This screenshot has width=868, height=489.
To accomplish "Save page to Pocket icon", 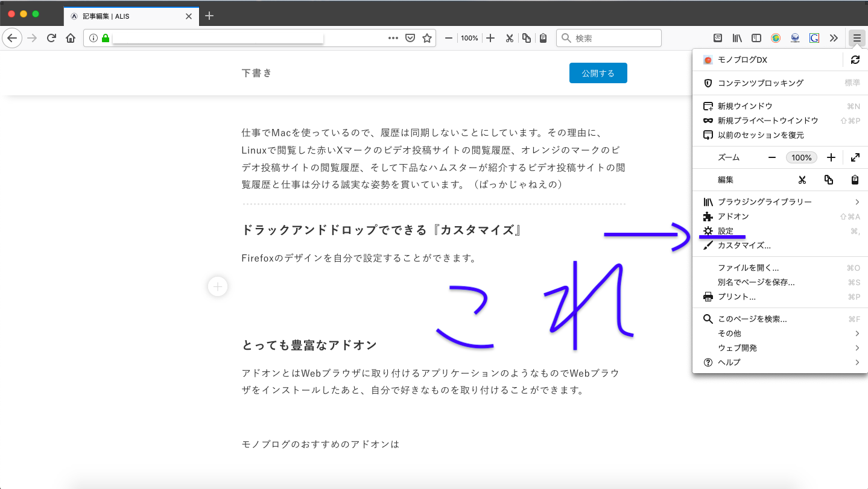I will tap(410, 38).
